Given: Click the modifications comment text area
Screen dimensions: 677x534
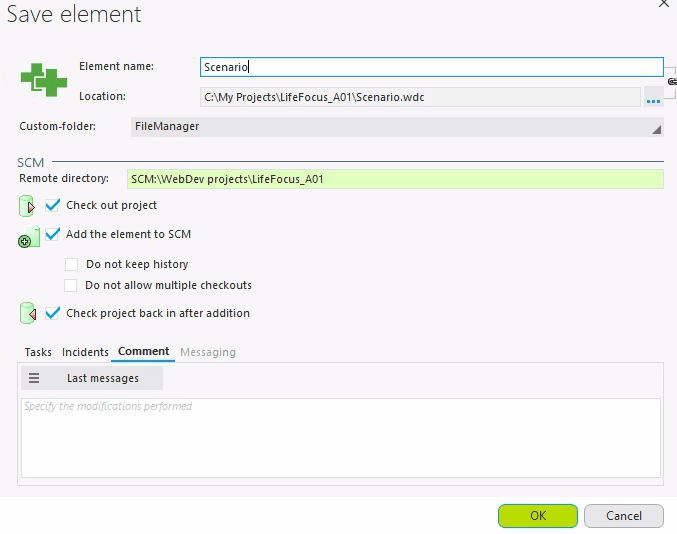Looking at the screenshot, I should (340, 438).
